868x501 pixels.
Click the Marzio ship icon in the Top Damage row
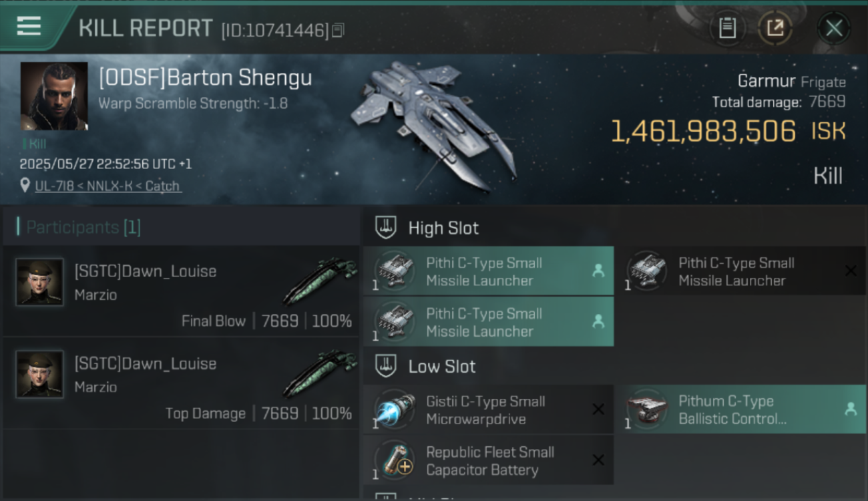pos(319,374)
